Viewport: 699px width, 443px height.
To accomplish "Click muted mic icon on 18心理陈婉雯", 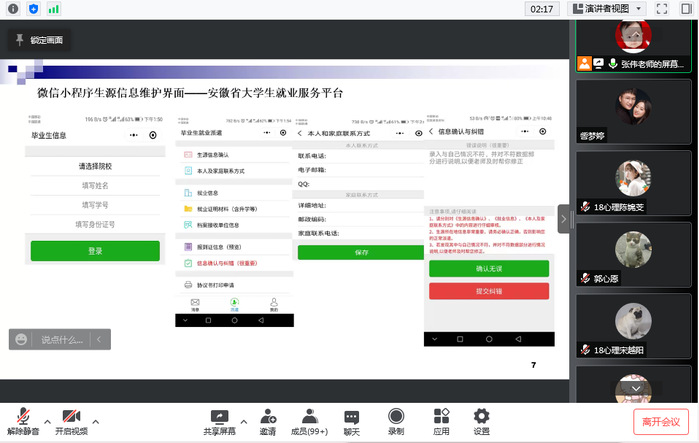I will 586,207.
